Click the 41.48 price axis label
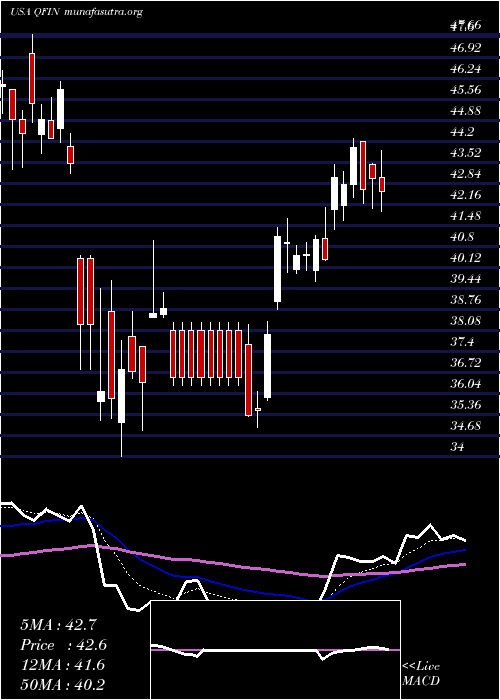This screenshot has width=500, height=700. (466, 216)
